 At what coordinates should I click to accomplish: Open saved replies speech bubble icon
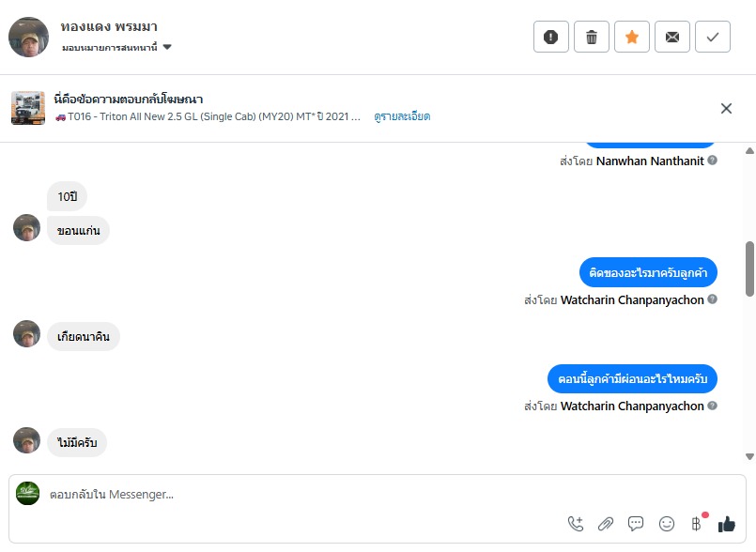[x=636, y=524]
